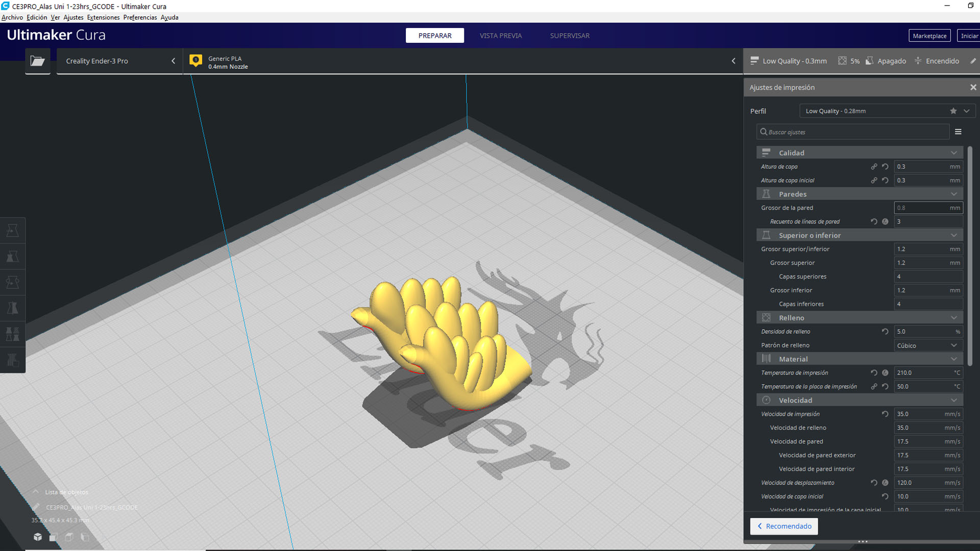Select the Move tool in left toolbar
Image resolution: width=980 pixels, height=551 pixels.
(13, 231)
